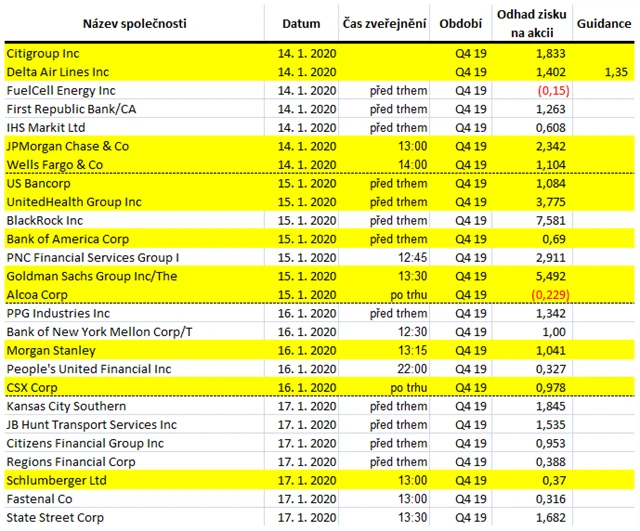This screenshot has width=640, height=531.
Task: Select the UnitedHealth Group Inc row name
Action: (73, 201)
